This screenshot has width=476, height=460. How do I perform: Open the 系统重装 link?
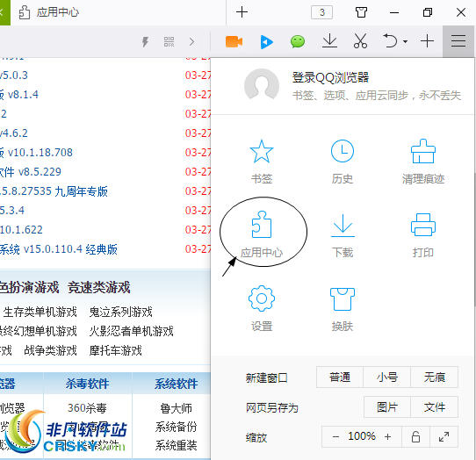(x=176, y=445)
